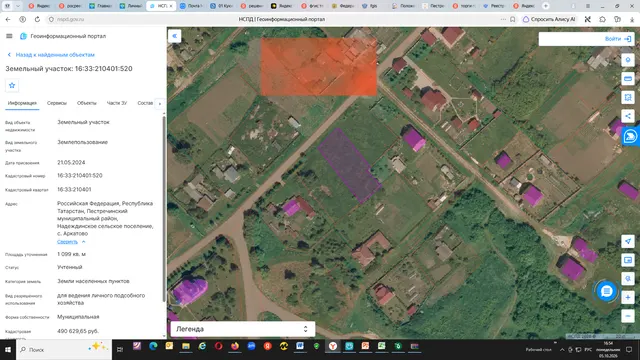
Task: Open the blue assistant helper widget
Action: (631, 136)
